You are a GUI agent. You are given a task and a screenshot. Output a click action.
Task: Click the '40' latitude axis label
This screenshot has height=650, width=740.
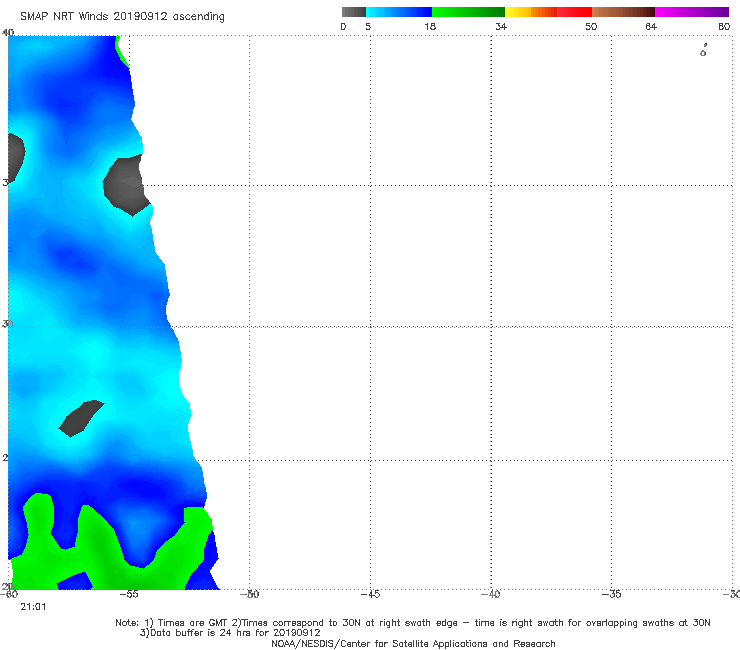(x=8, y=33)
